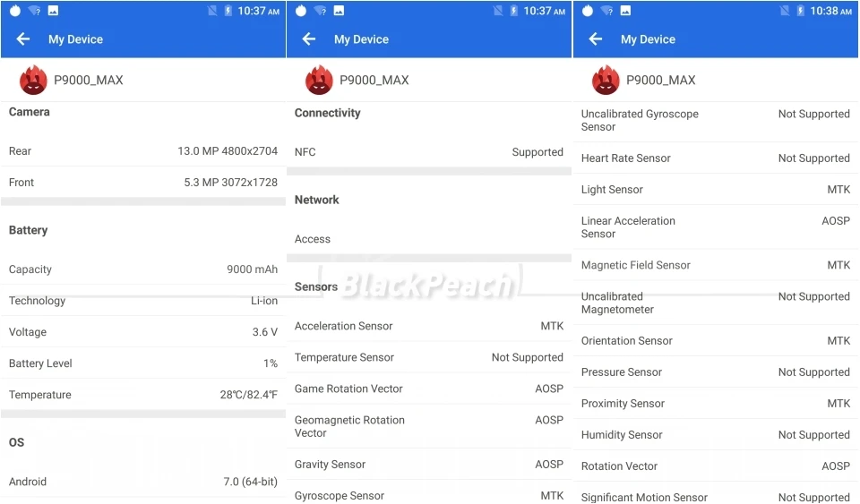Select the battery Temperature 28°C row
860x504 pixels.
tap(143, 395)
